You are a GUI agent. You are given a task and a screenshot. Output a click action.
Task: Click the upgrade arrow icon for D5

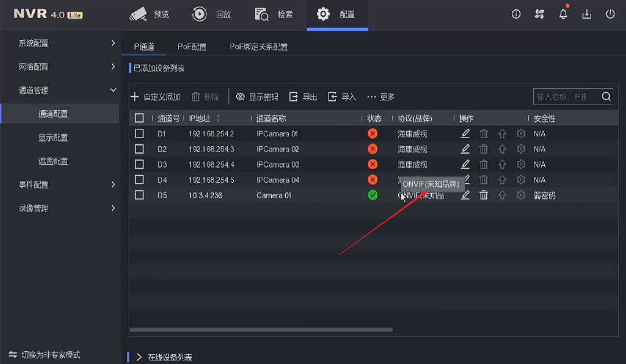503,195
